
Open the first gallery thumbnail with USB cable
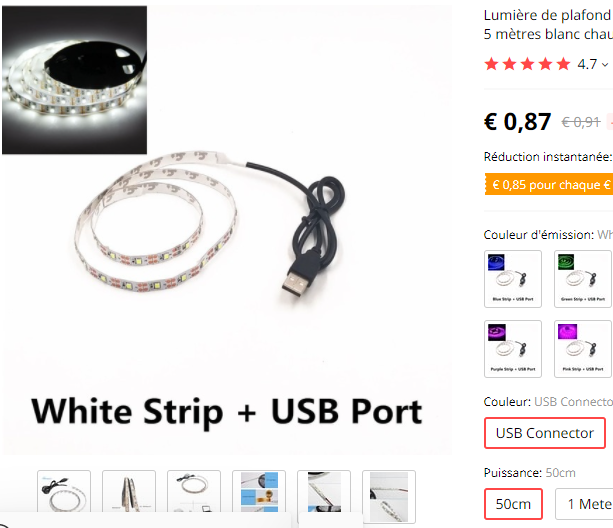(64, 492)
